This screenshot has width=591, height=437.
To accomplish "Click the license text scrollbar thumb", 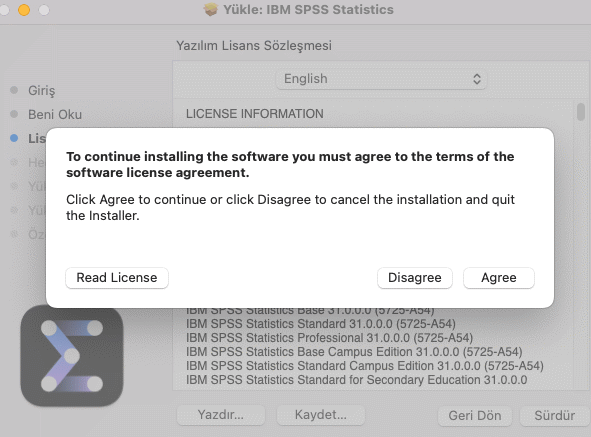I will [x=581, y=112].
